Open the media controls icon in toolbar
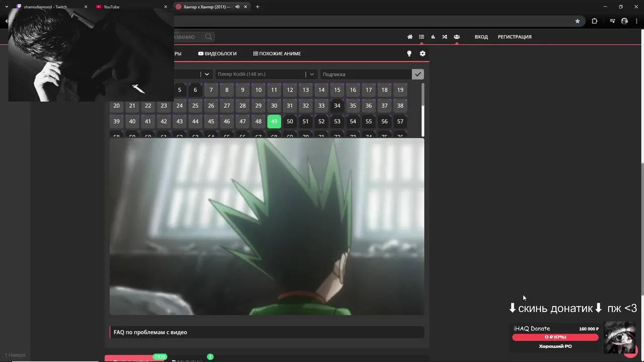 pyautogui.click(x=612, y=21)
